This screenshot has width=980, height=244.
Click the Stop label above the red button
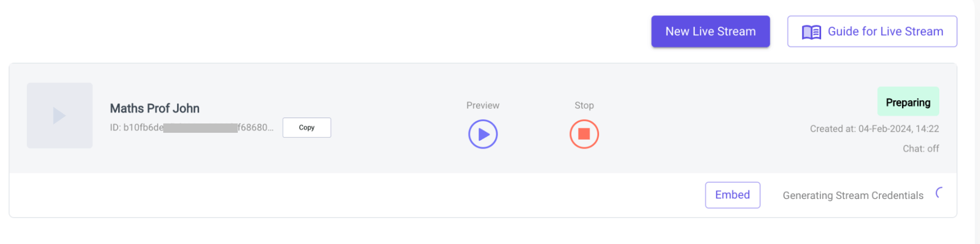(584, 105)
